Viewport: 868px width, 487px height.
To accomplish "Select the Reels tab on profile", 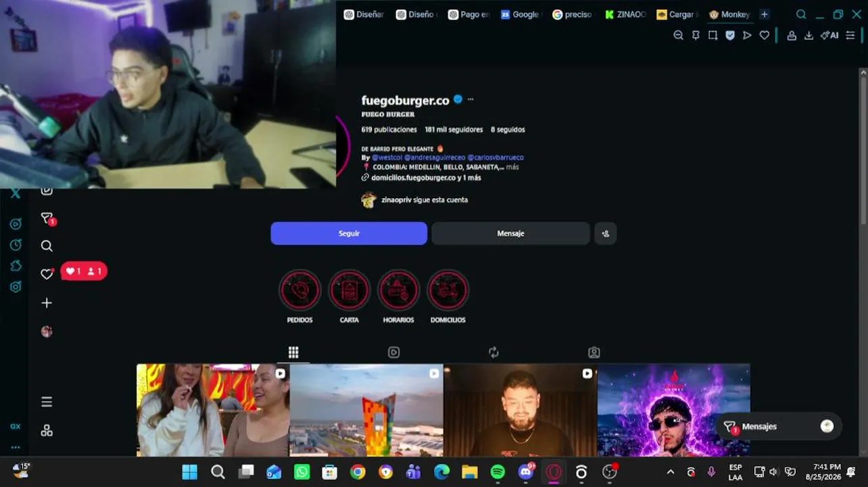I will [393, 352].
